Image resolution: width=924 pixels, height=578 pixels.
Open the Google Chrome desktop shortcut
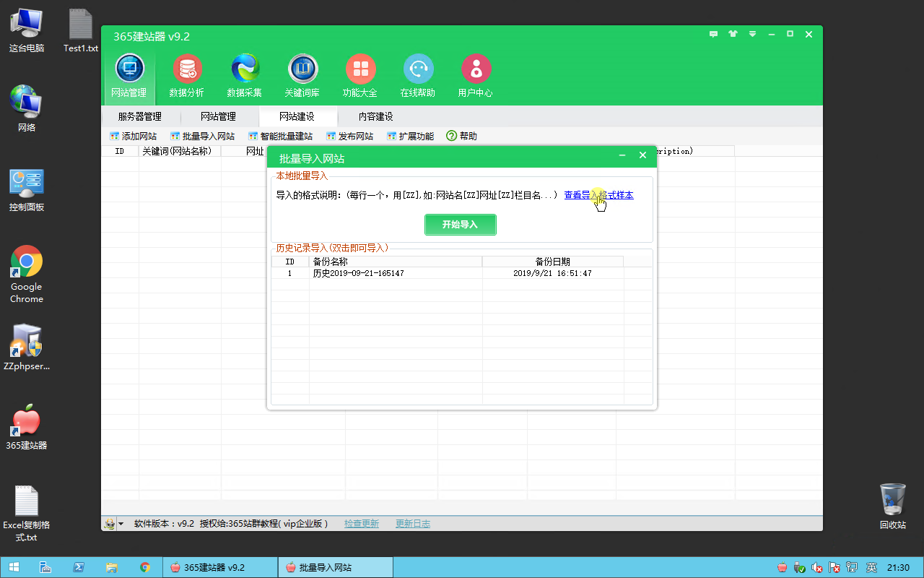pos(27,275)
